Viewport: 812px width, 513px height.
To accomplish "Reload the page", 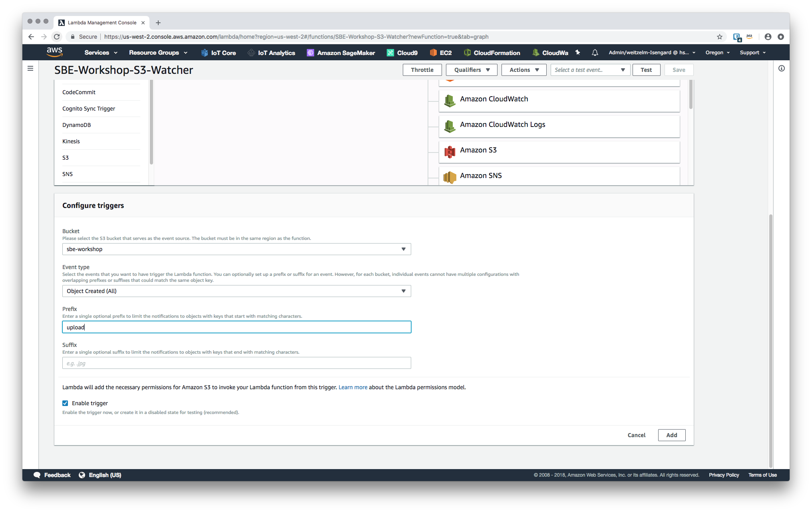I will 57,37.
